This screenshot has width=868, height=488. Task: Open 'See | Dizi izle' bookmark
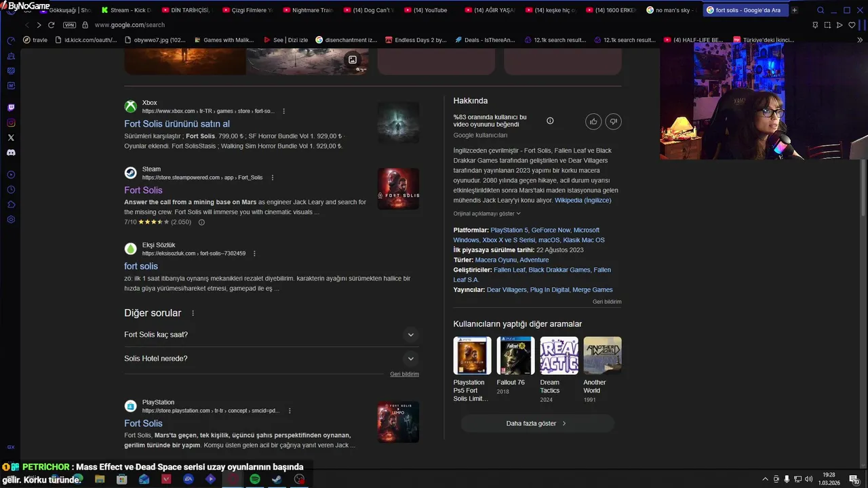coord(285,40)
